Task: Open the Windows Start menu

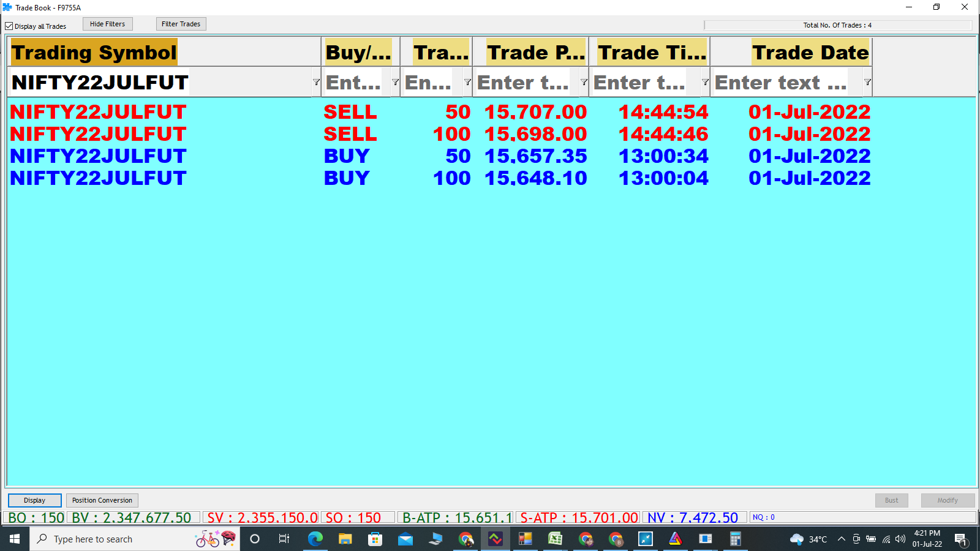Action: 15,539
